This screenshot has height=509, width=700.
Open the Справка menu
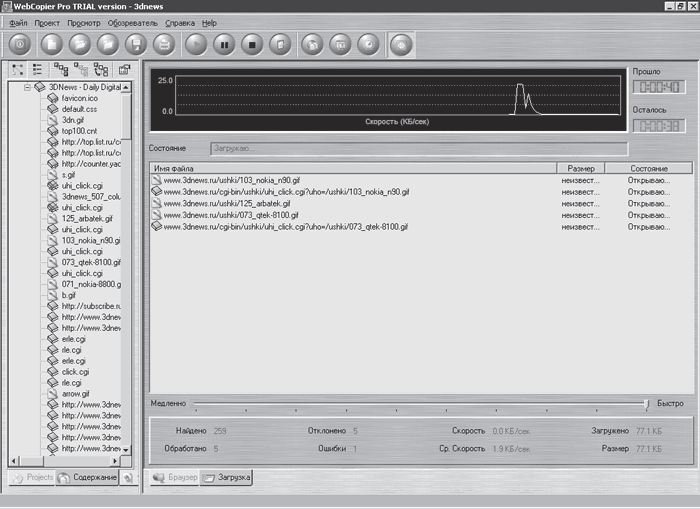179,23
